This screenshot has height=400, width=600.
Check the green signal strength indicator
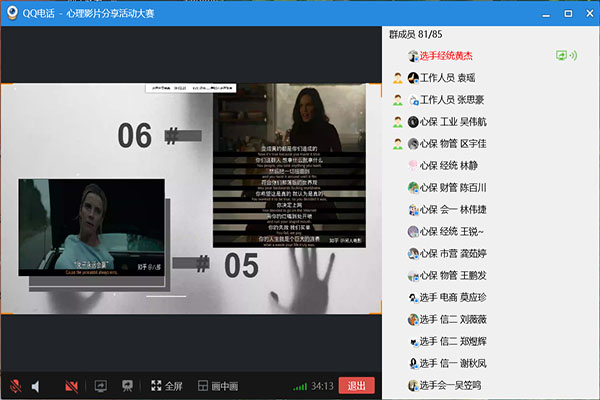300,387
